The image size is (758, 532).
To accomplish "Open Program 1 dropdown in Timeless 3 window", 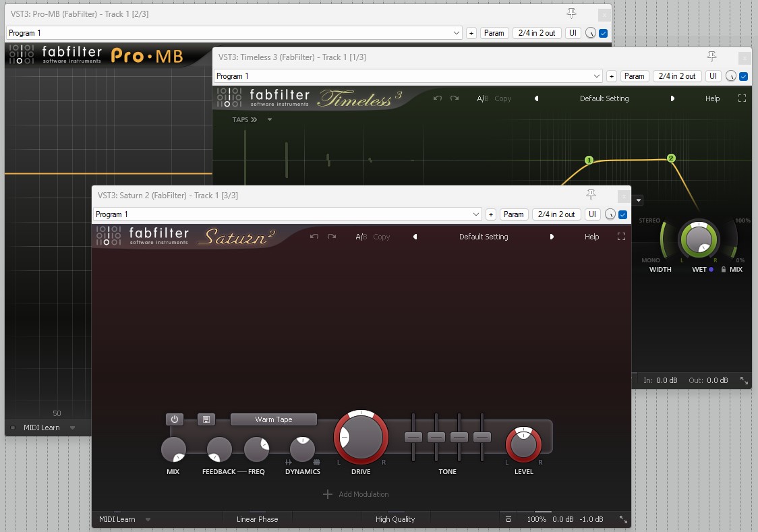I will click(408, 76).
